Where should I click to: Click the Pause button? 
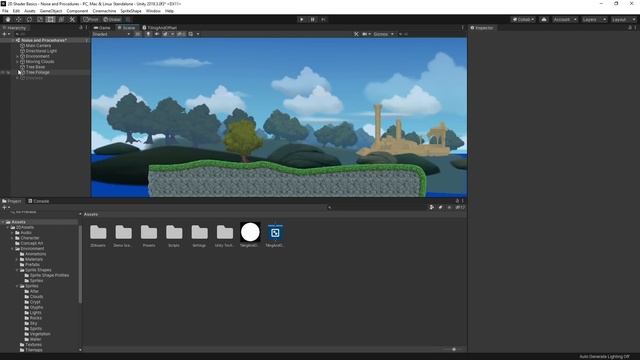313,20
